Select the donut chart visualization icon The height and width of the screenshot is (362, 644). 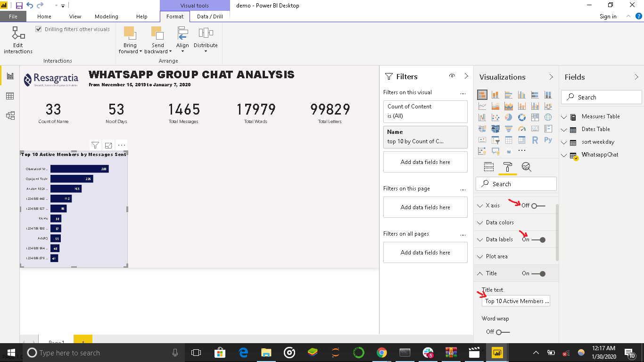tap(522, 117)
